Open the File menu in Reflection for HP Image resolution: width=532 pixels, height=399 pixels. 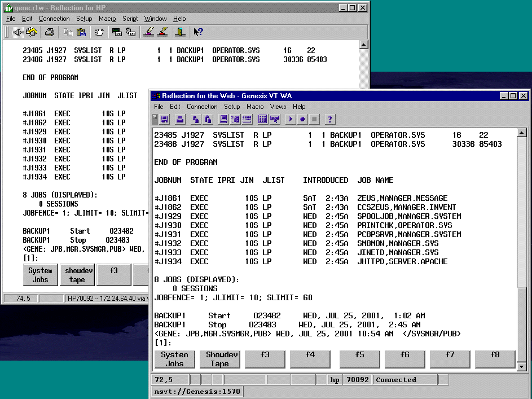click(x=11, y=19)
